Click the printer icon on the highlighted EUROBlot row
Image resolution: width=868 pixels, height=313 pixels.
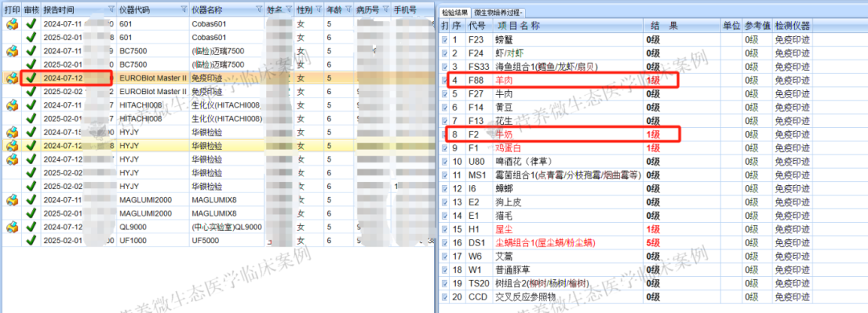(11, 78)
